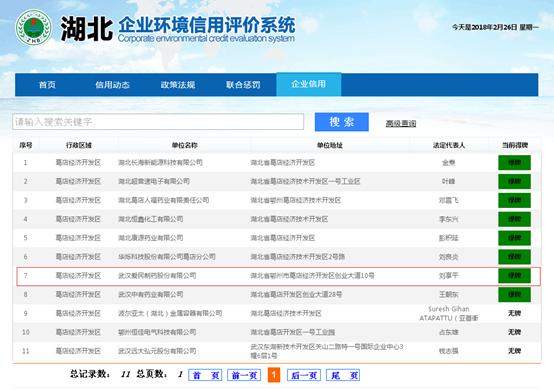
Task: Click company name 湖北长海新能源科技有限公司 in row 1
Action: (160, 162)
